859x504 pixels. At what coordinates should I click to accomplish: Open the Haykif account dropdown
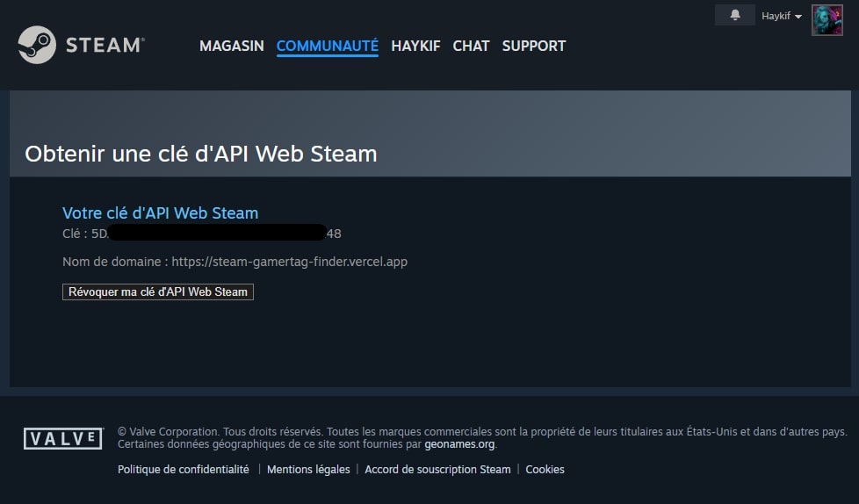pyautogui.click(x=782, y=16)
